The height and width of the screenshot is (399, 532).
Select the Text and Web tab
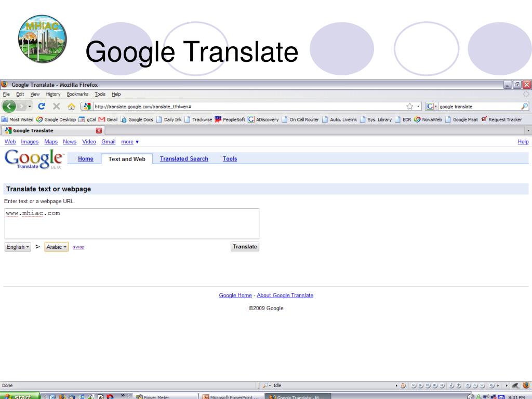pyautogui.click(x=127, y=159)
